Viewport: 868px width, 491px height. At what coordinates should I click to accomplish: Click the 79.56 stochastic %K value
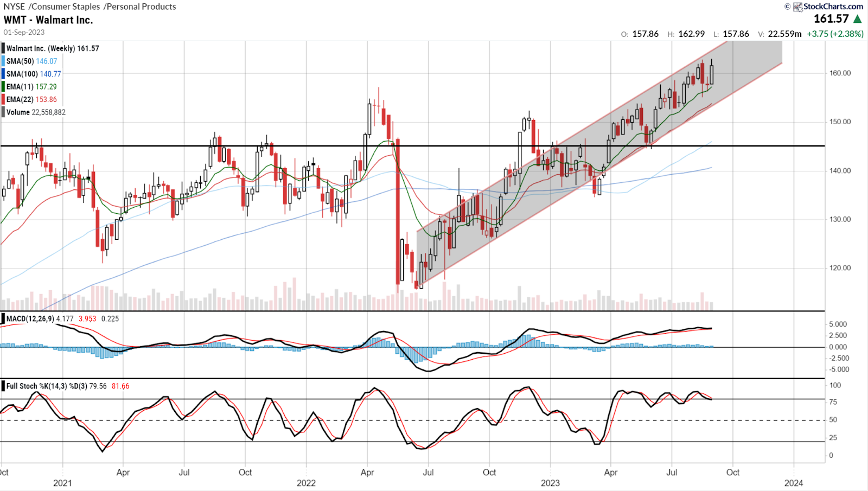[98, 386]
